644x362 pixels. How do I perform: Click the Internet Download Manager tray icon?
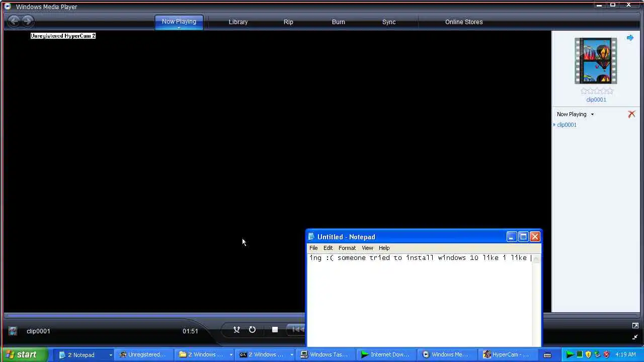[570, 354]
